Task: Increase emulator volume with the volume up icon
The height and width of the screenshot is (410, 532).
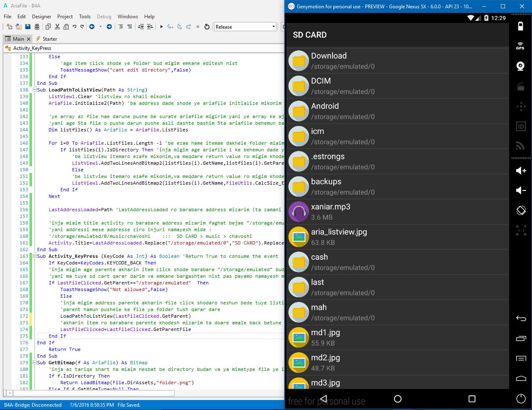Action: pos(521,170)
